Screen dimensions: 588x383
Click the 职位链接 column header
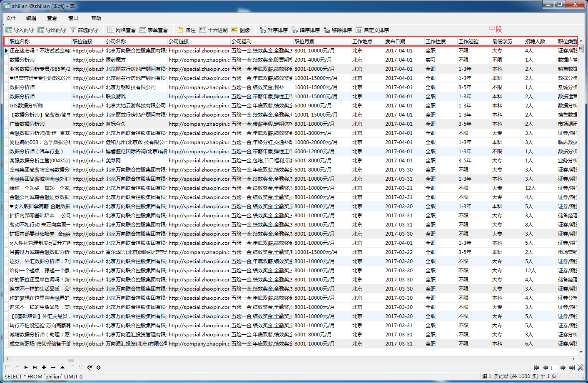coord(88,41)
